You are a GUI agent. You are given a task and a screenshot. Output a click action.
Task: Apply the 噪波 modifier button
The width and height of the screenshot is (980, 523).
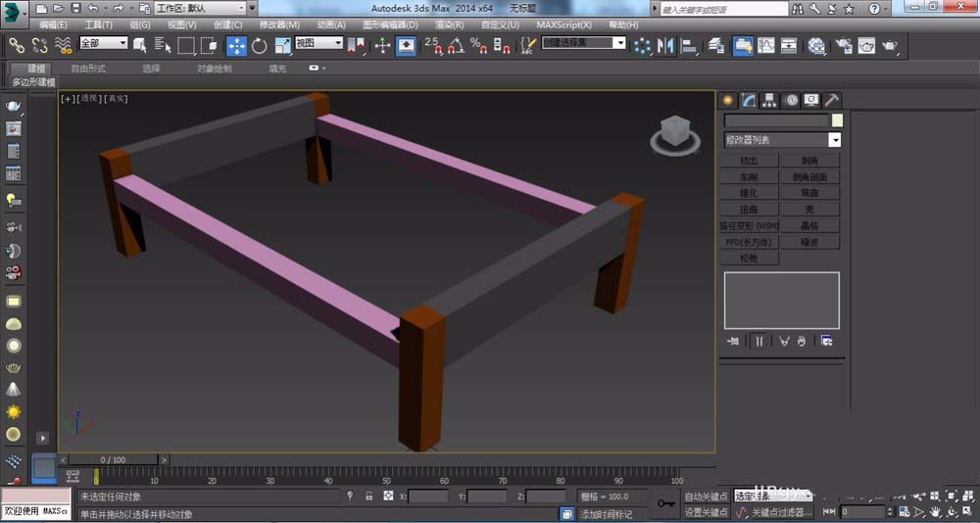point(809,242)
